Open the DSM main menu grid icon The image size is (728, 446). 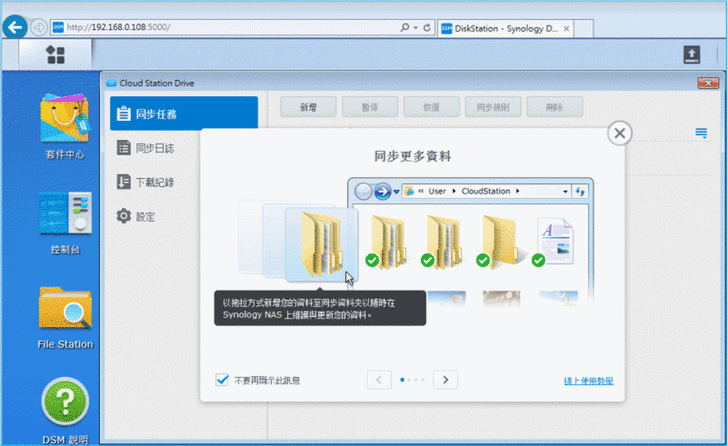(x=55, y=55)
